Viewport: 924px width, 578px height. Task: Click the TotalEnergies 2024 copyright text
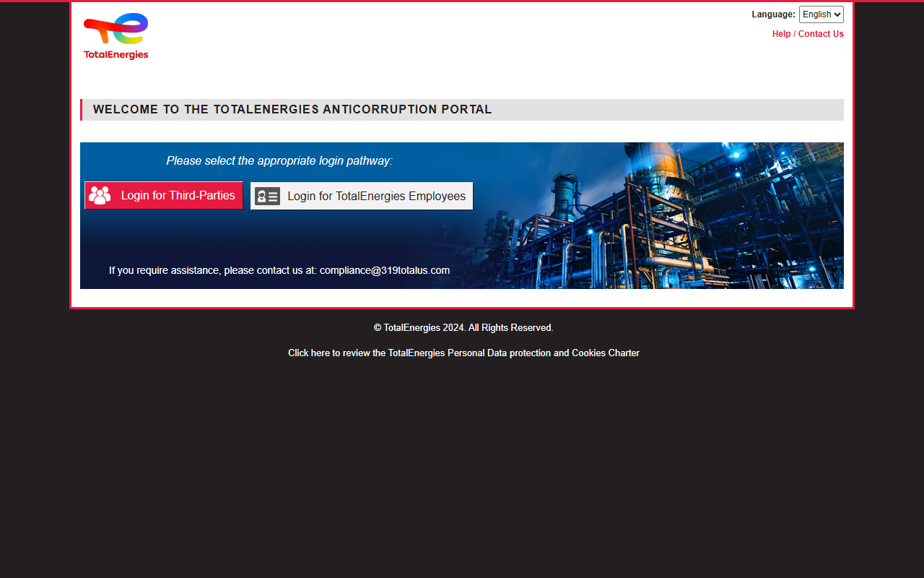click(463, 328)
